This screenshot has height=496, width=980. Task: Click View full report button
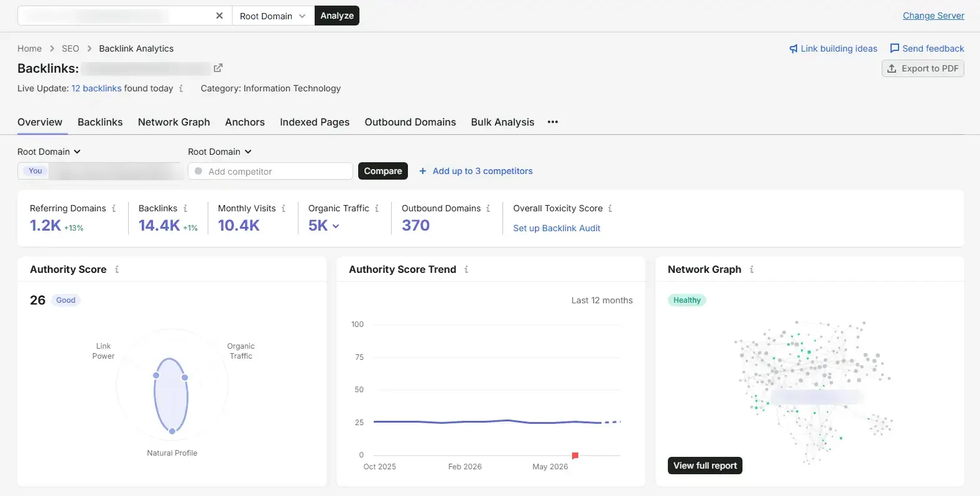(705, 466)
